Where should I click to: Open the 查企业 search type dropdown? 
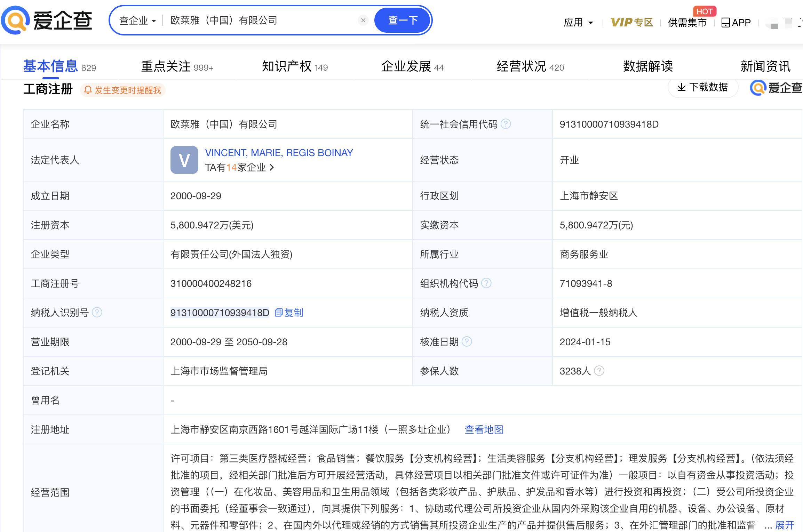tap(137, 21)
